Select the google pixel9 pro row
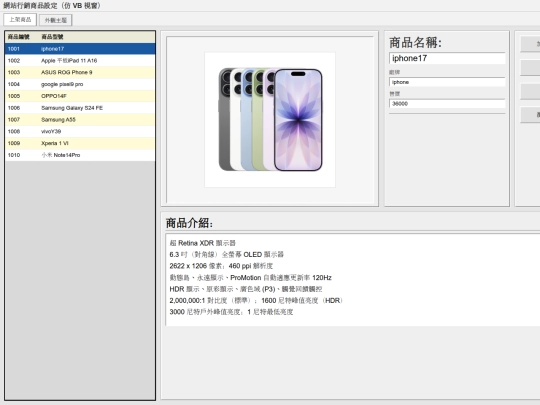Screen dimensions: 540x405 pos(80,84)
